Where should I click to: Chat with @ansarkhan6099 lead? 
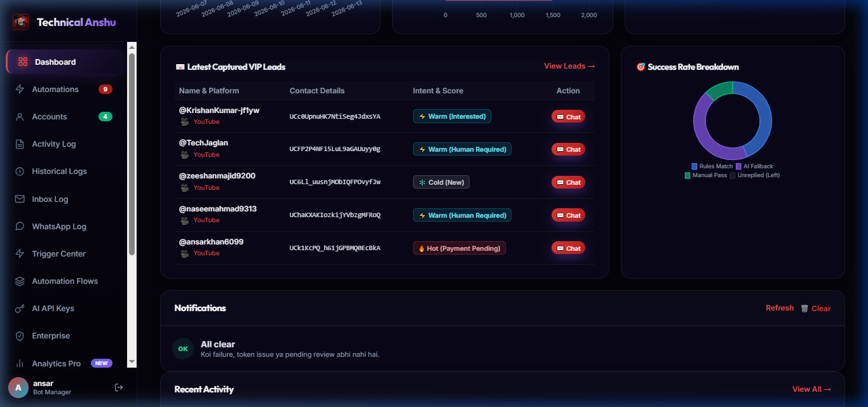(568, 248)
